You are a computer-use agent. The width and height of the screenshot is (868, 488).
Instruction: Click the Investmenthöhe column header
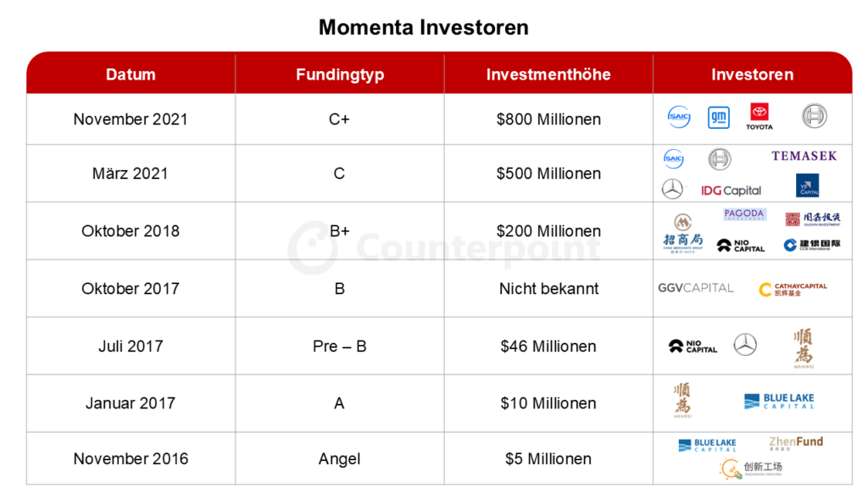(x=548, y=75)
